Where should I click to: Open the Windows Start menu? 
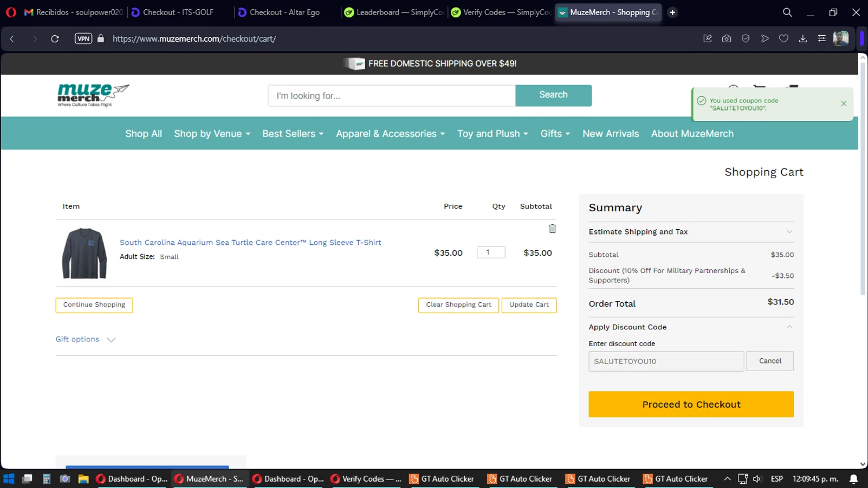pyautogui.click(x=9, y=479)
